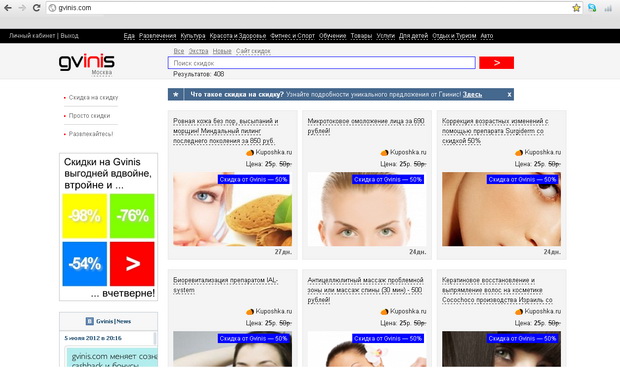Reload the page with refresh icon
Viewport: 620px width, 368px height.
[36, 8]
